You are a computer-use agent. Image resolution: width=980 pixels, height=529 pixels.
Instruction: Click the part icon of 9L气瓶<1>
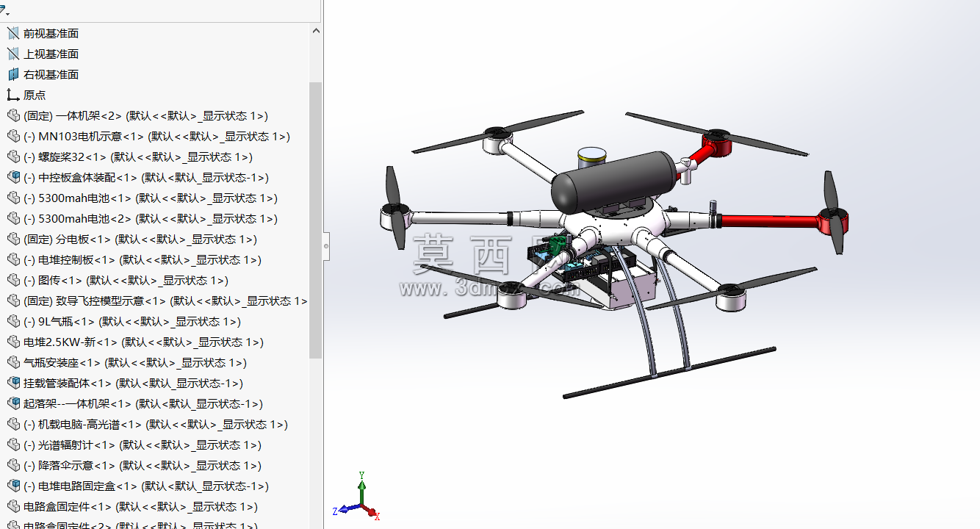point(12,321)
